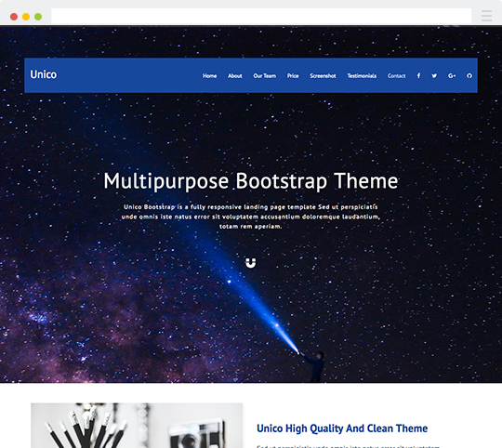
Task: Click the Contact nav link
Action: pyautogui.click(x=396, y=76)
